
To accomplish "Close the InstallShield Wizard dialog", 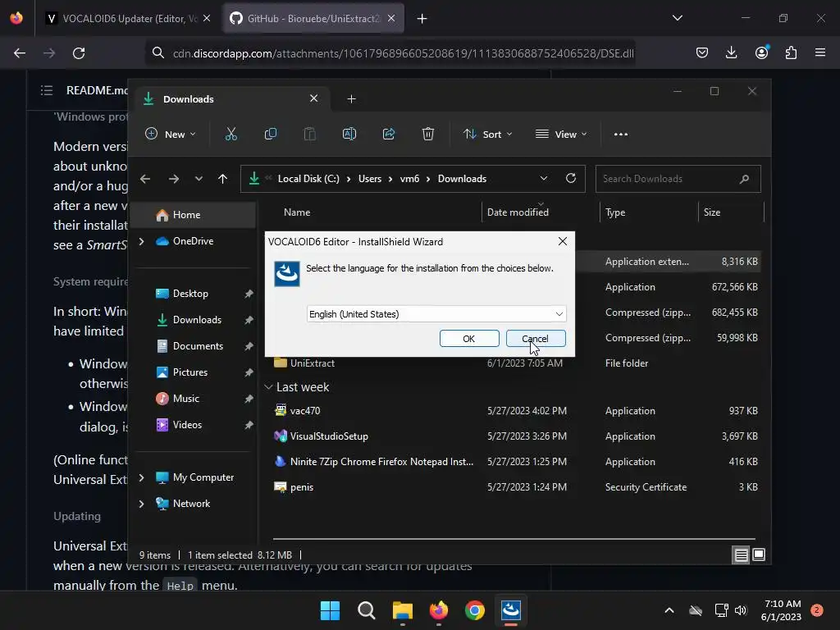I will click(x=563, y=242).
